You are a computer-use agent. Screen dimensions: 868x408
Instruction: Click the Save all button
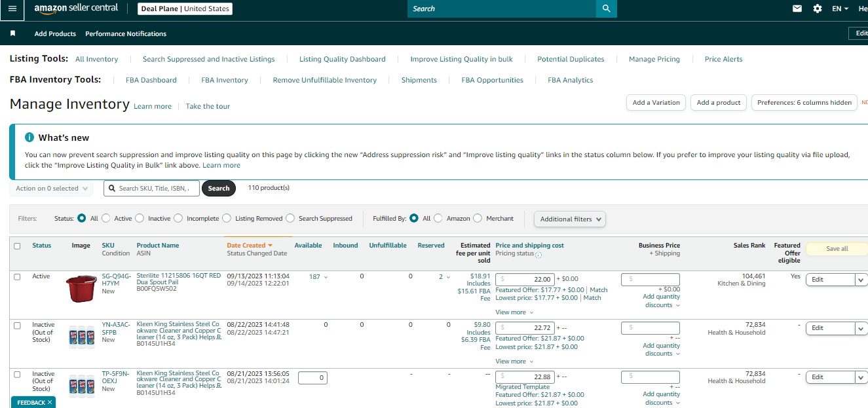(837, 249)
